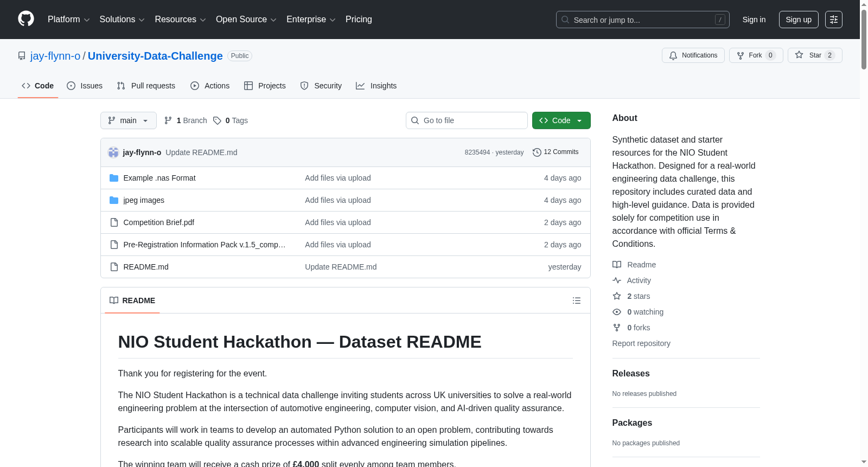Open the 2 stars stargazers link
This screenshot has width=868, height=467.
click(639, 296)
